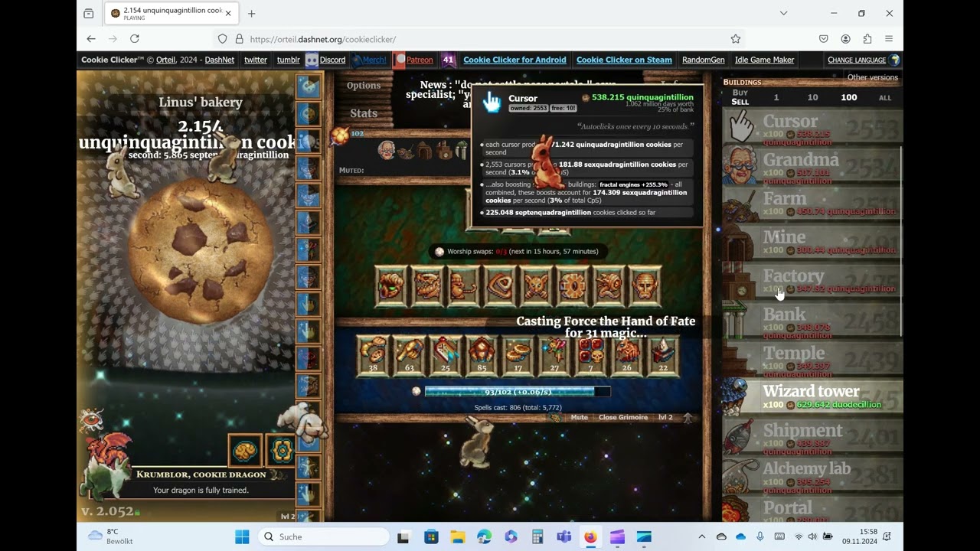Select the crossed-bones creature pantheon spirit
980x551 pixels.
(x=537, y=287)
